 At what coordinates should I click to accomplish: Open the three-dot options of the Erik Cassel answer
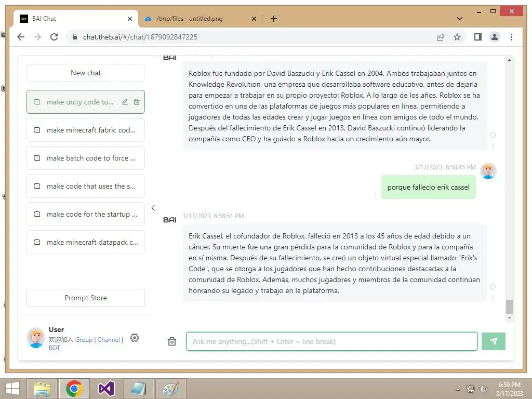tap(493, 298)
